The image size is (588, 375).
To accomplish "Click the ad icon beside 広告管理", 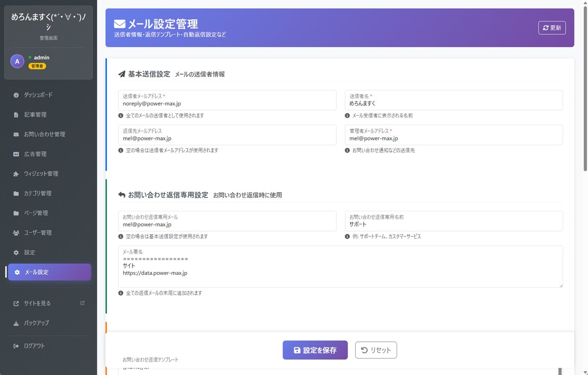I will pos(16,154).
